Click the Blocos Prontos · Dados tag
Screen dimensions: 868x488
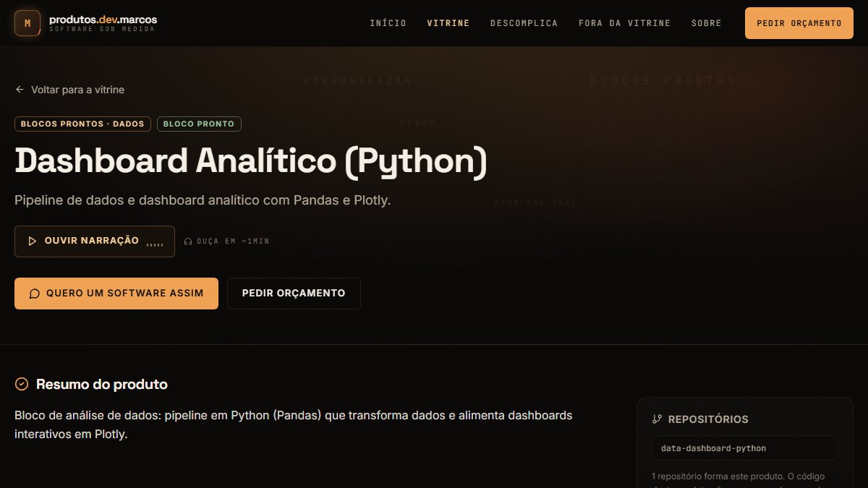point(82,124)
